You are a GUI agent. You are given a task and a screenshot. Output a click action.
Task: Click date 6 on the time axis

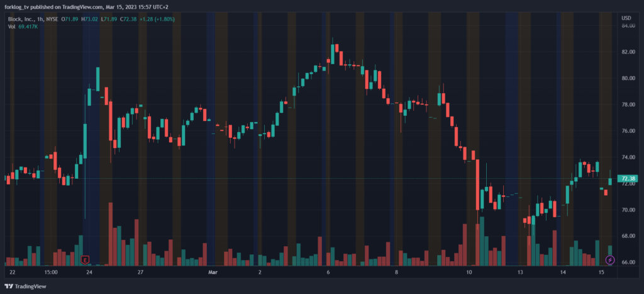(328, 273)
